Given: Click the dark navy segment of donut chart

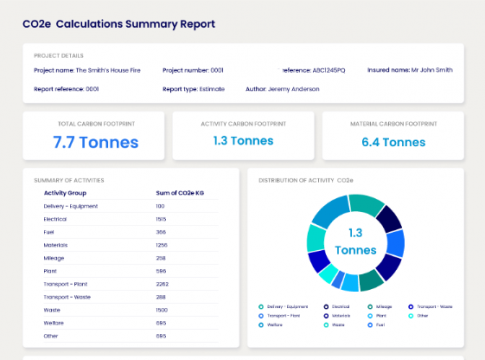Looking at the screenshot, I should click(389, 219).
